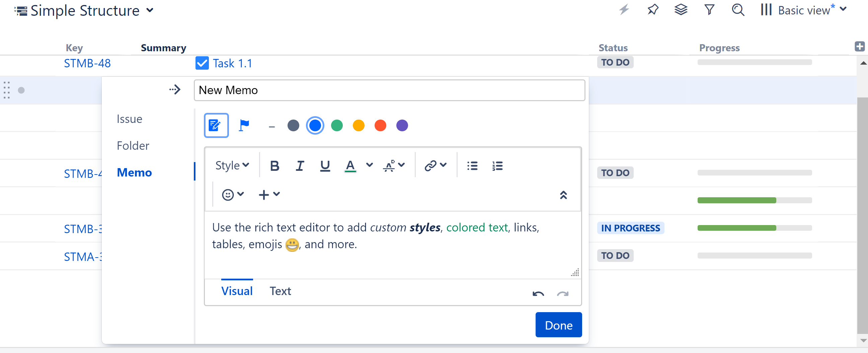Image resolution: width=868 pixels, height=353 pixels.
Task: Toggle the Task 1.1 checkbox
Action: pyautogui.click(x=202, y=63)
